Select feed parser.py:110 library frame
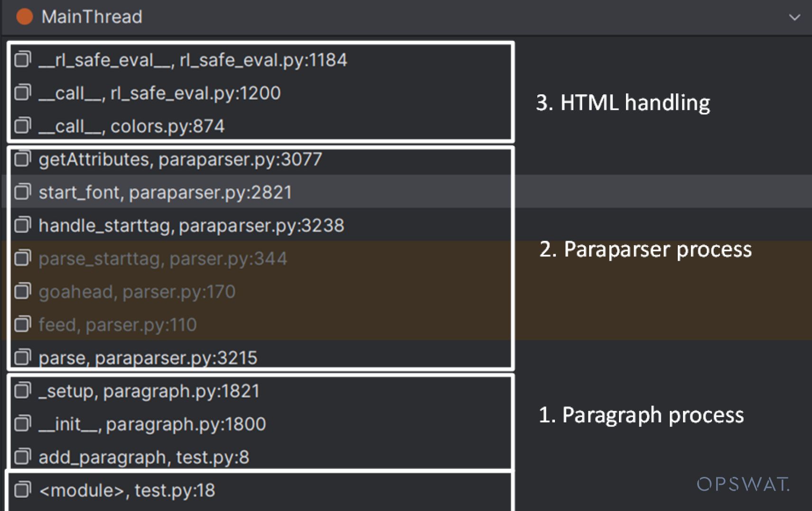Screen dimensions: 812x511 coord(117,325)
